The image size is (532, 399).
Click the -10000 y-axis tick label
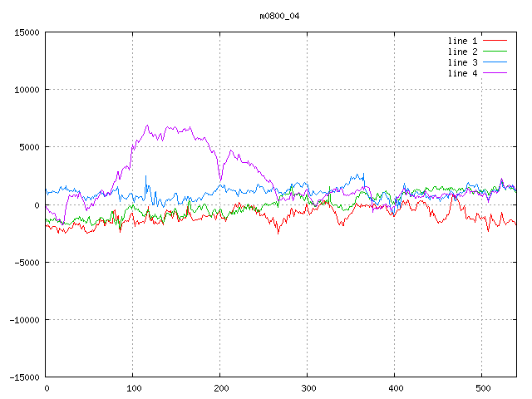[x=24, y=319]
